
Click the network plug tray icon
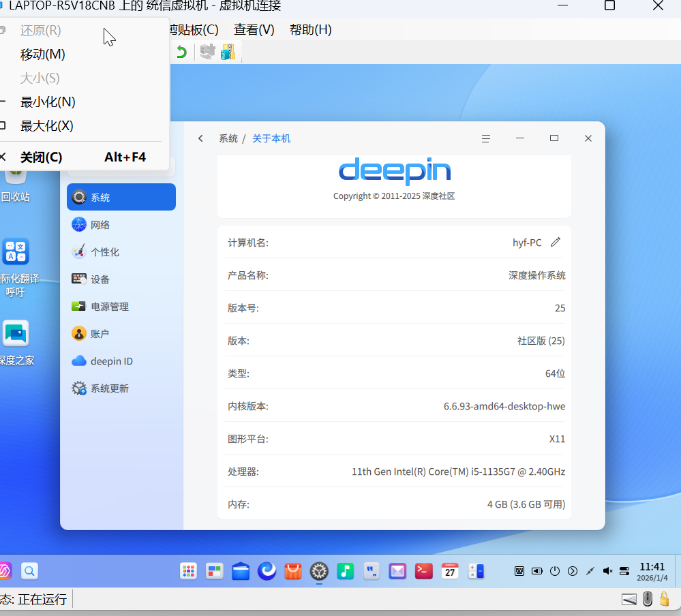pos(590,571)
